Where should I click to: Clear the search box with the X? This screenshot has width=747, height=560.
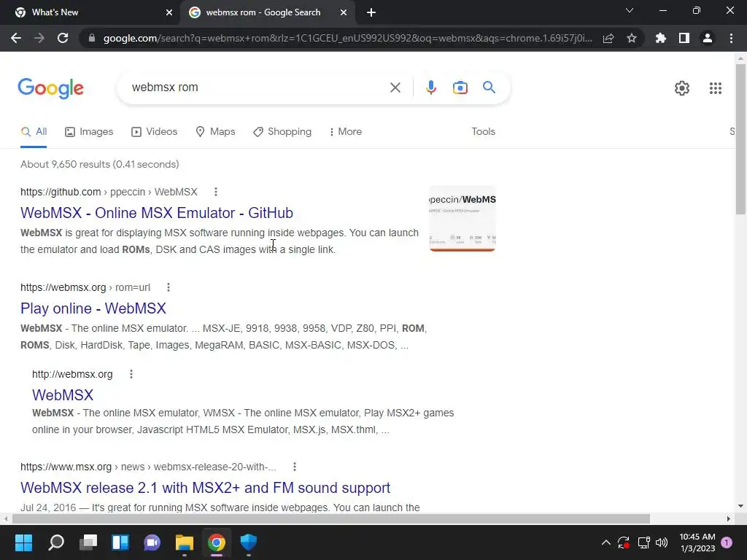point(395,87)
